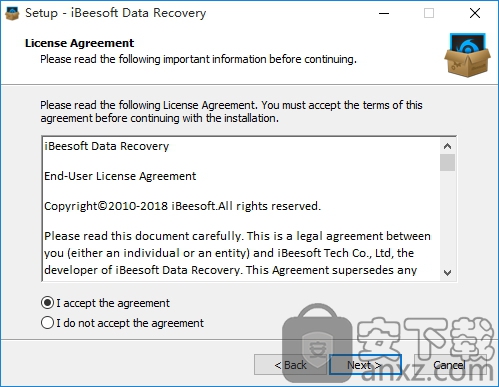Click the End-User License Agreement line
The width and height of the screenshot is (499, 387).
(x=120, y=176)
